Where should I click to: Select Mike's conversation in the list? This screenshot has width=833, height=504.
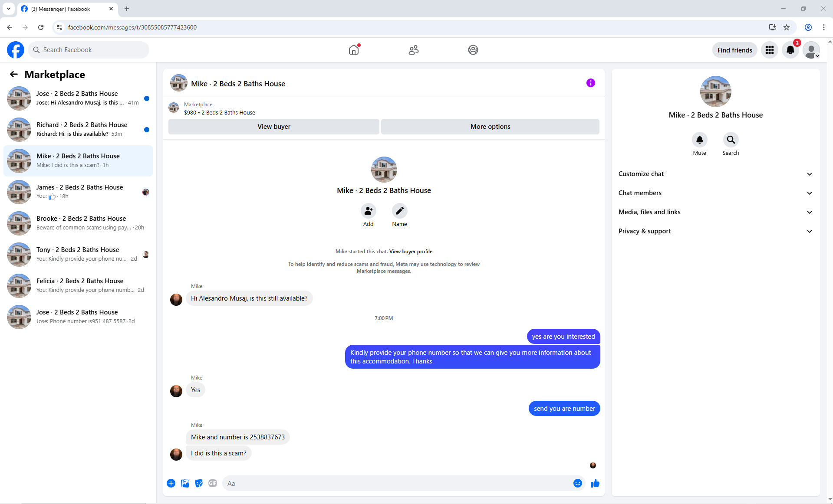[78, 161]
